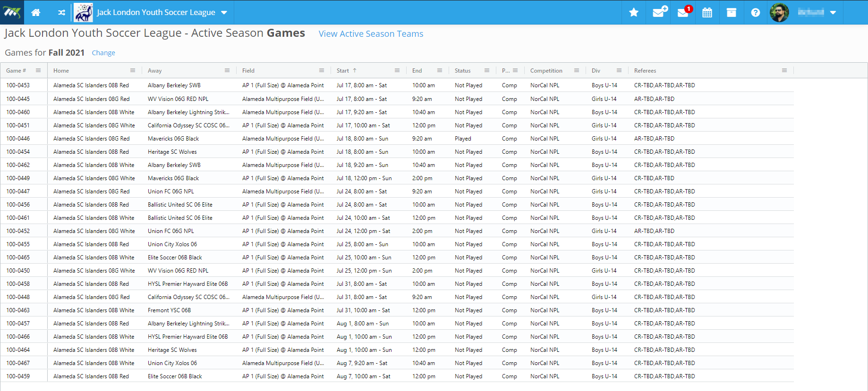
Task: Click 'Mavericks 06G Black' in game 100-0446 row
Action: 173,139
